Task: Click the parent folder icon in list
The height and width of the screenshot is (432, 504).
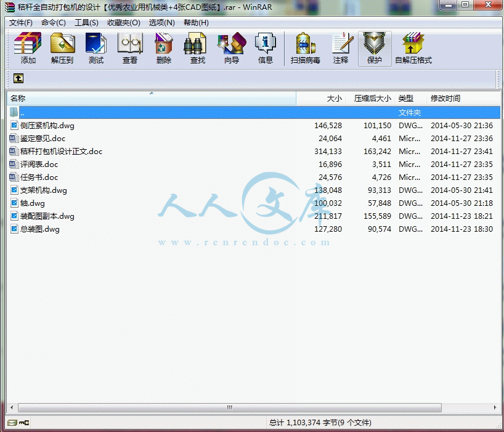Action: tap(14, 112)
